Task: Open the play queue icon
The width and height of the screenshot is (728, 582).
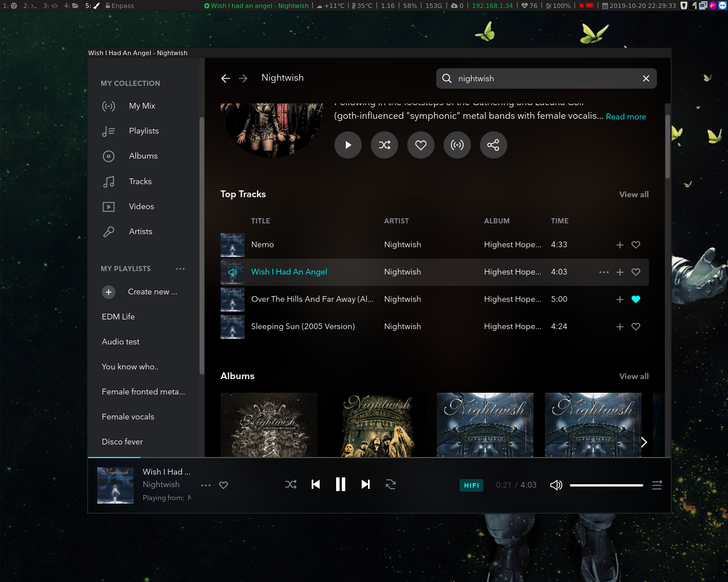Action: click(x=657, y=485)
